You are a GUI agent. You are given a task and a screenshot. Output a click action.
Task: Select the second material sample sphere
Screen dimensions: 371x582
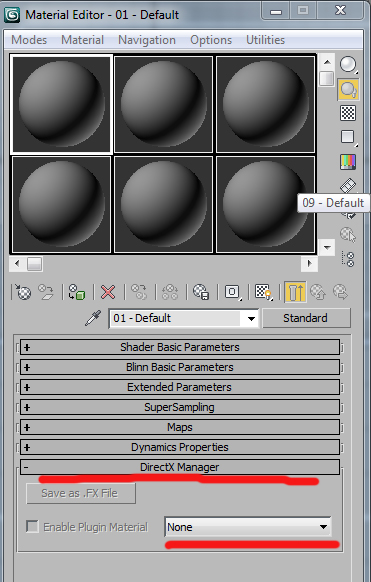164,104
